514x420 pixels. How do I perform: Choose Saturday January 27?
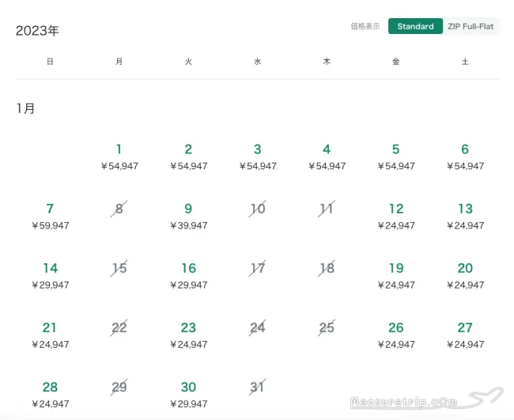coord(465,335)
